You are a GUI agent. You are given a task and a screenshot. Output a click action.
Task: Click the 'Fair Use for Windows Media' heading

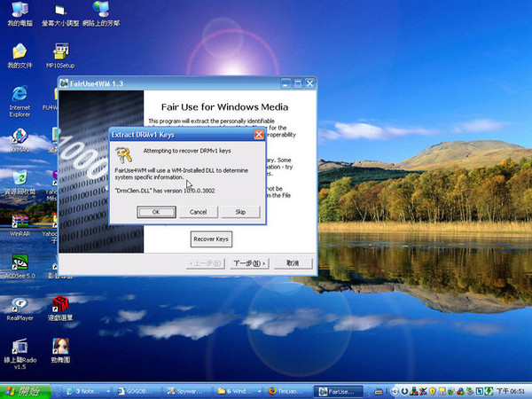tap(224, 107)
